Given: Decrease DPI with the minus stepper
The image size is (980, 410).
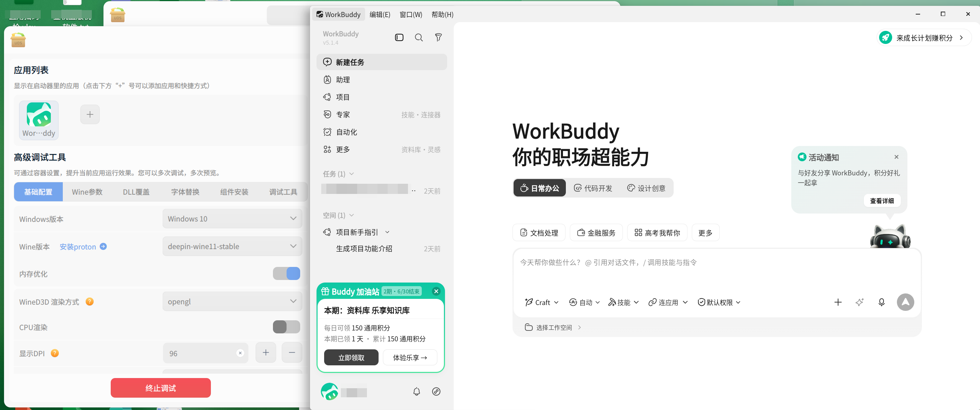Looking at the screenshot, I should click(292, 353).
